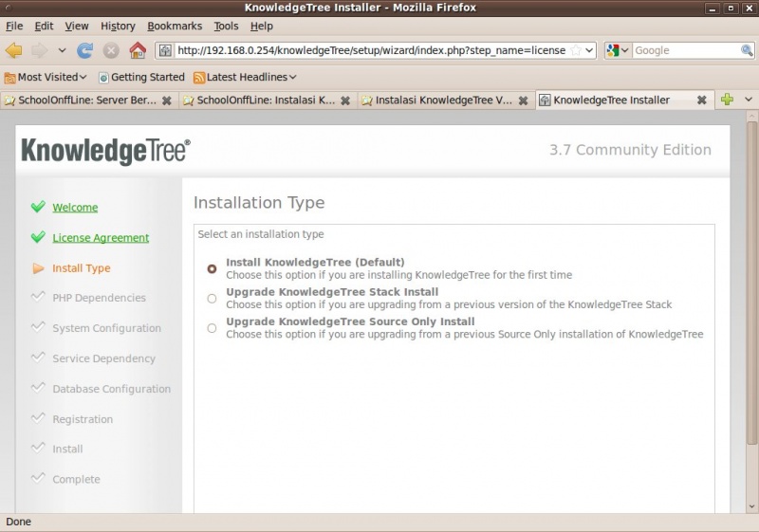
Task: Click the Google search input field
Action: pyautogui.click(x=685, y=50)
